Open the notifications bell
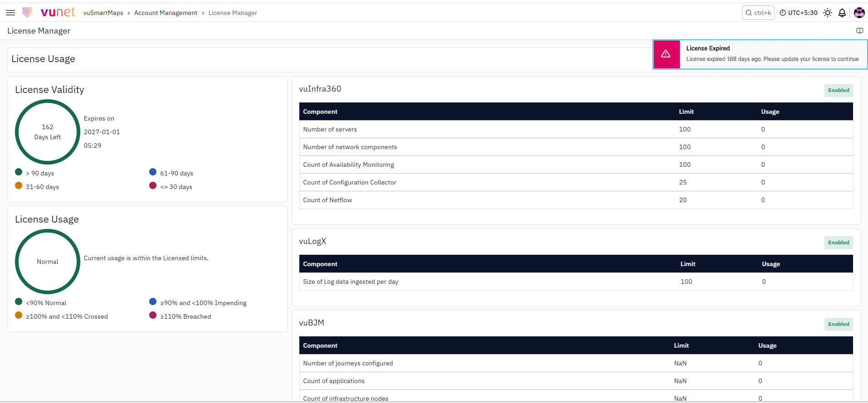This screenshot has height=403, width=868. tap(842, 13)
